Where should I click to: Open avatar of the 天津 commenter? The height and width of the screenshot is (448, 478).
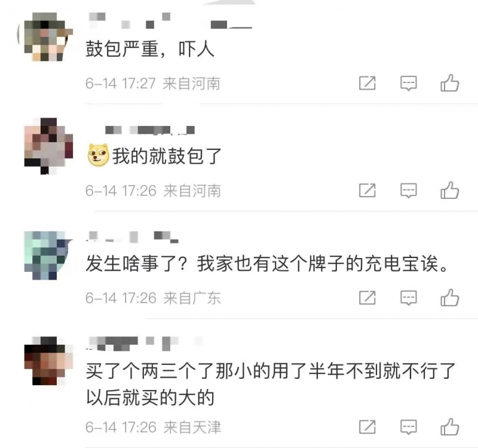[48, 361]
